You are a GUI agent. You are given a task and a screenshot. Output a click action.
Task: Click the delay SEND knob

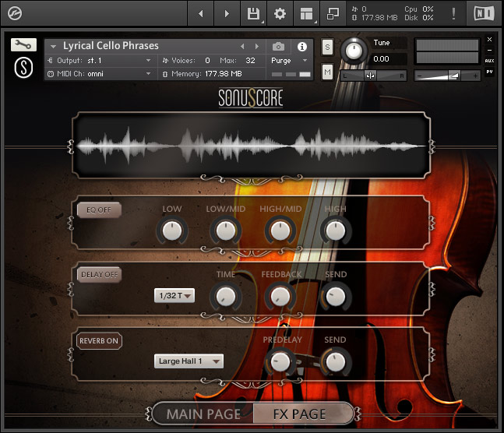[336, 296]
